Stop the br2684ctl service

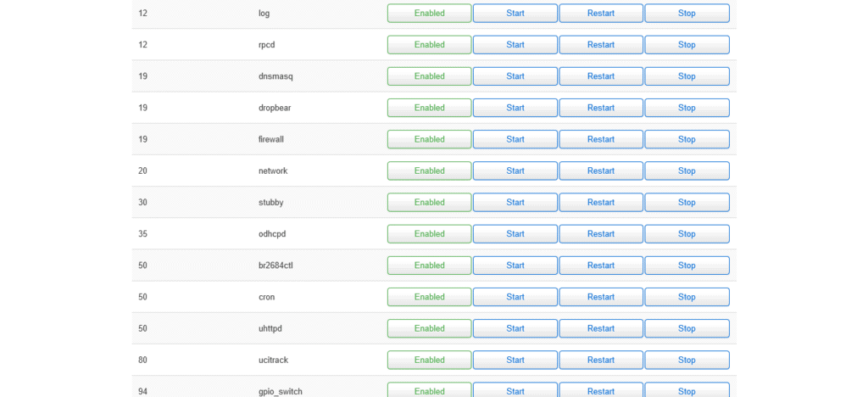687,266
